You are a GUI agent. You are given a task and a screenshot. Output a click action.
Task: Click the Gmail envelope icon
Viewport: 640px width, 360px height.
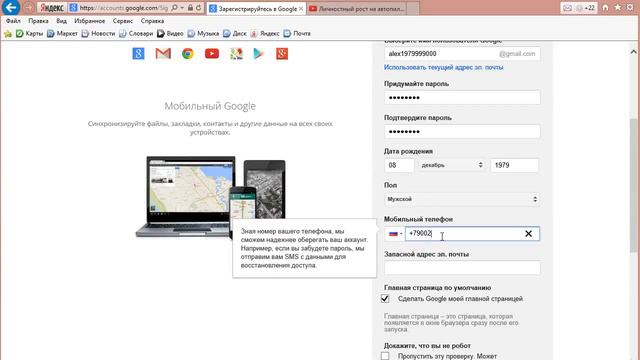coord(163,53)
